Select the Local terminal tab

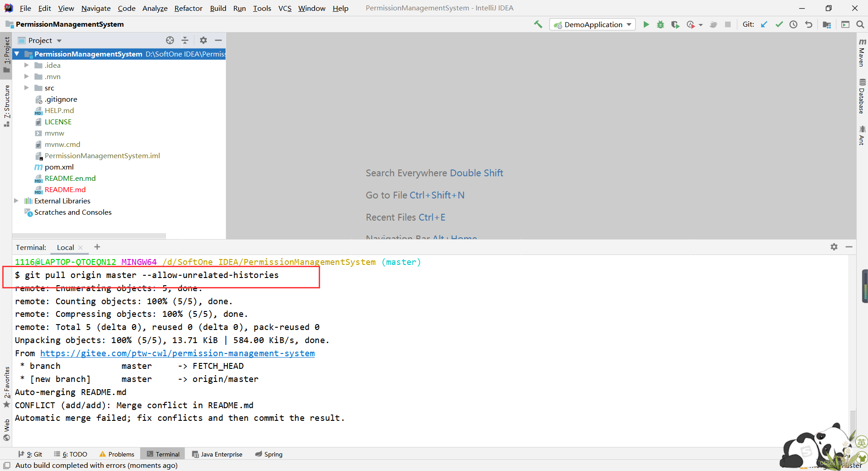click(66, 248)
